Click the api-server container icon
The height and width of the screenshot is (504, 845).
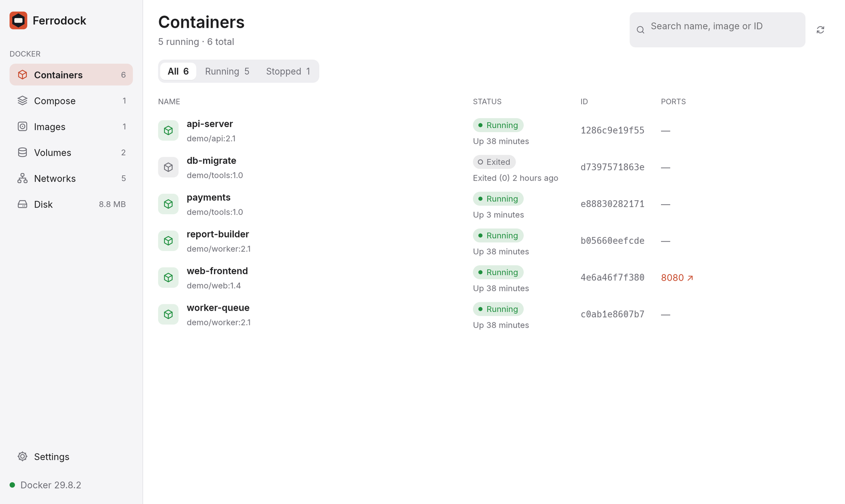pyautogui.click(x=168, y=131)
